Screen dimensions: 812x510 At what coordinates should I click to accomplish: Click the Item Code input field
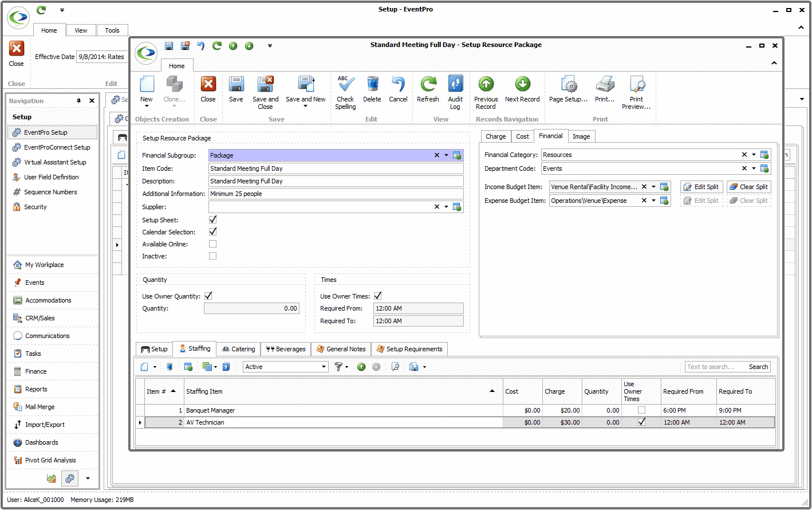coord(336,168)
